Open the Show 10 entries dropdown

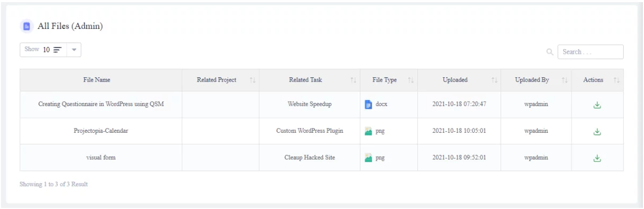(x=51, y=50)
